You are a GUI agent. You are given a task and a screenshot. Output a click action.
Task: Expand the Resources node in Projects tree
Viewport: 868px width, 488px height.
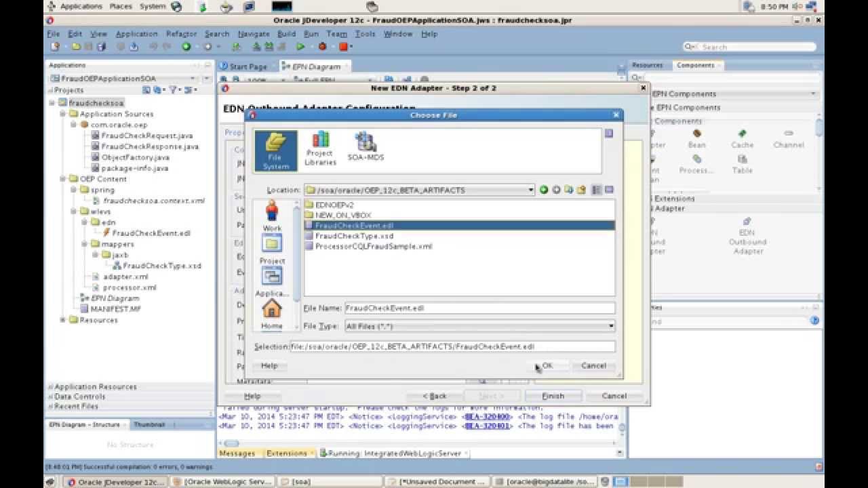63,320
